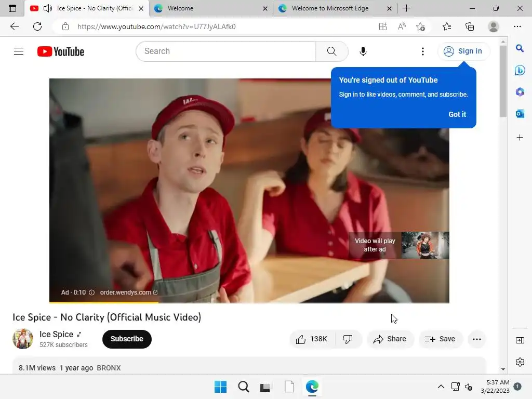532x399 pixels.
Task: Show hidden tray icons chevron
Action: pyautogui.click(x=441, y=387)
